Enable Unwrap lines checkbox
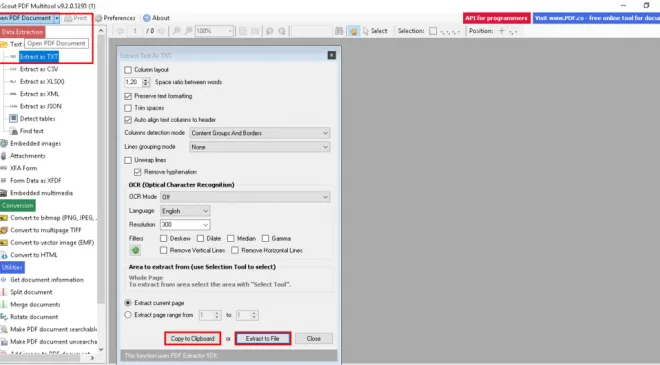The width and height of the screenshot is (660, 365). click(x=128, y=160)
